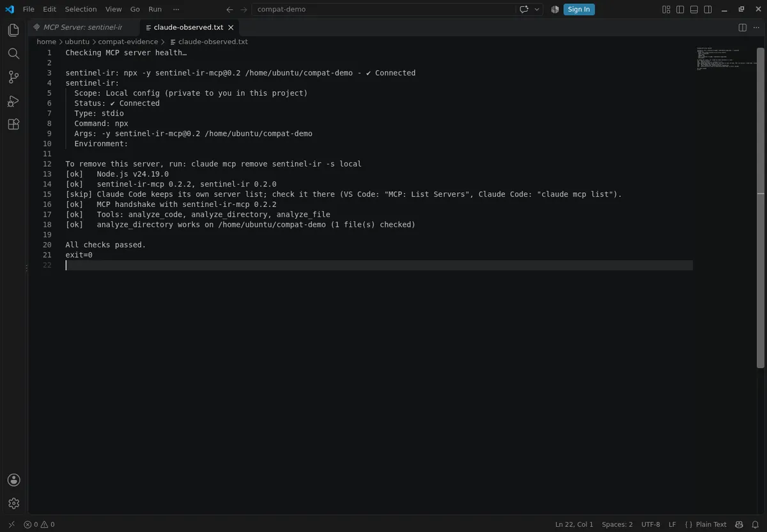Open the Accounts menu in the activity bar
767x532 pixels.
[13, 480]
